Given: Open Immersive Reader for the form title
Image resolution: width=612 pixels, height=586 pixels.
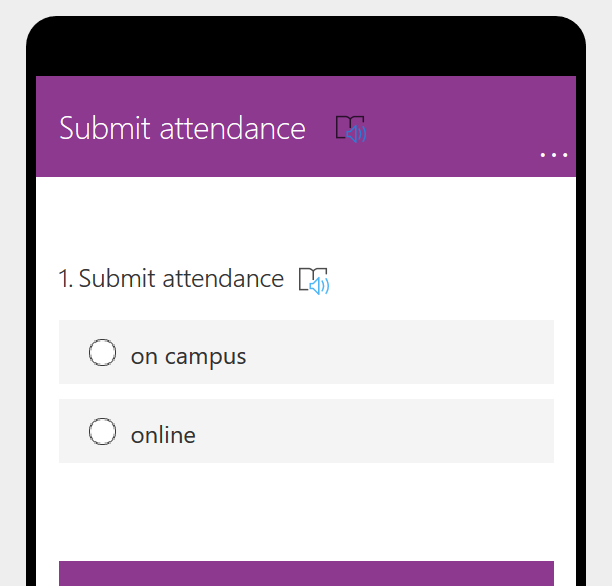Looking at the screenshot, I should click(350, 129).
